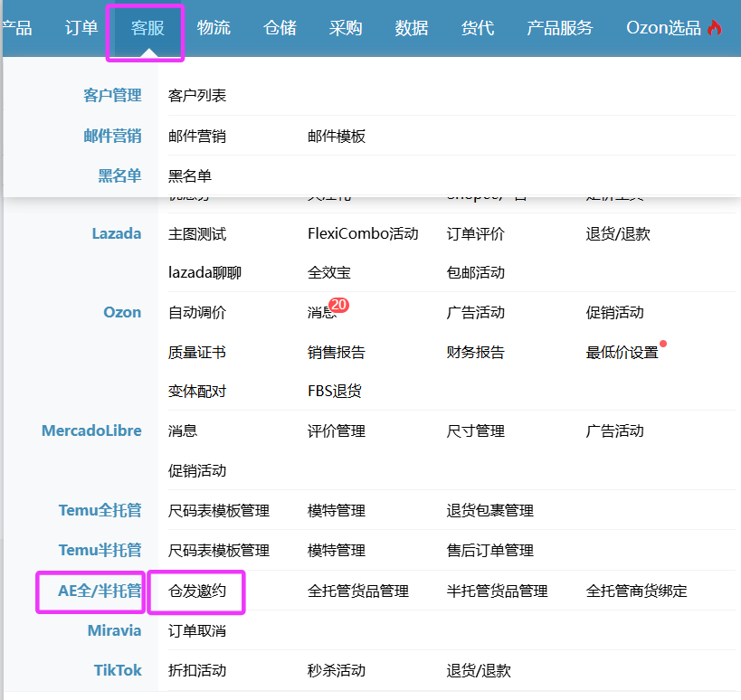Open the 客服 menu tab

pos(147,28)
